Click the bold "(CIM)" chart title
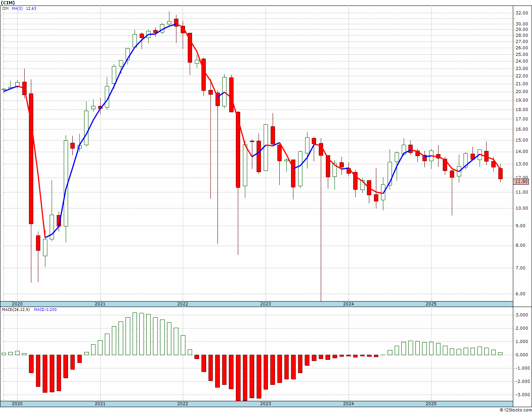The height and width of the screenshot is (413, 532). pyautogui.click(x=8, y=3)
